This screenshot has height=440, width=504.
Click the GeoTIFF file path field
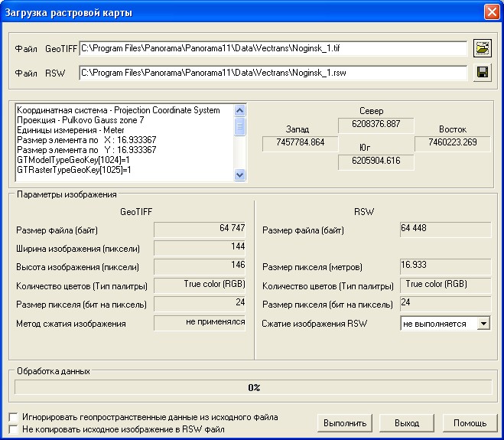[x=273, y=49]
